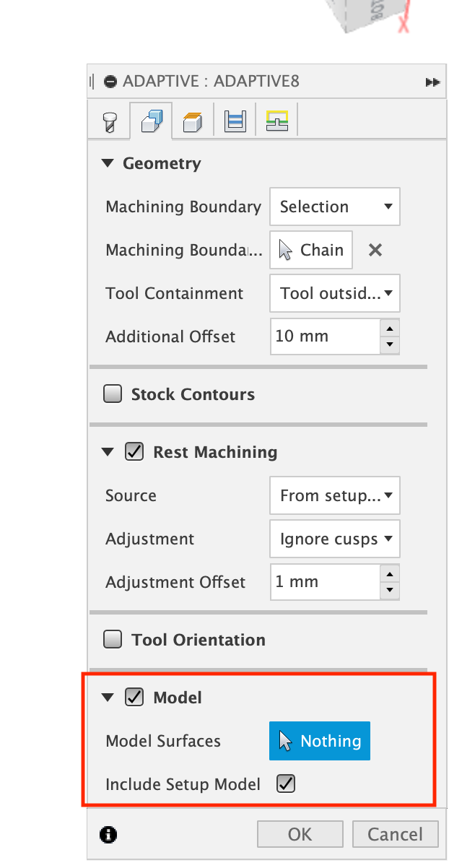449x868 pixels.
Task: Collapse the Rest Machining section
Action: point(108,452)
